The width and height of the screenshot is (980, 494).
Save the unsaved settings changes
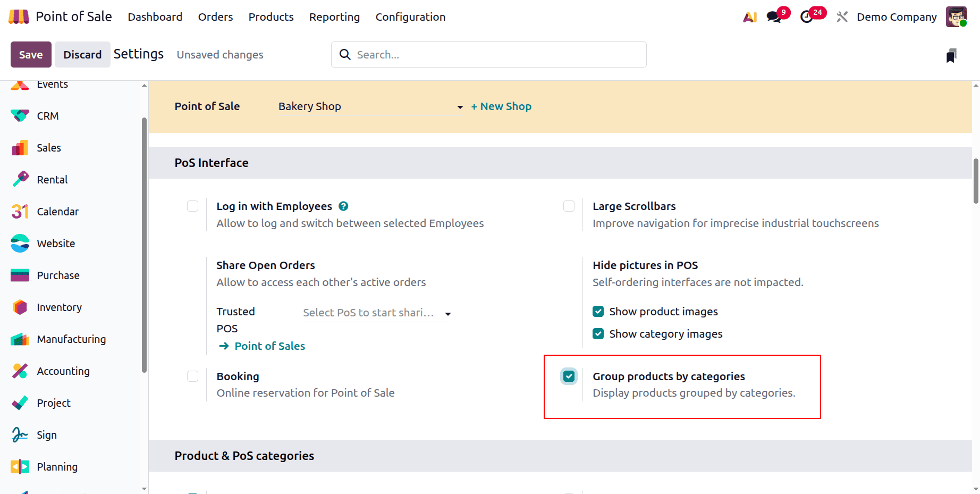[x=30, y=54]
